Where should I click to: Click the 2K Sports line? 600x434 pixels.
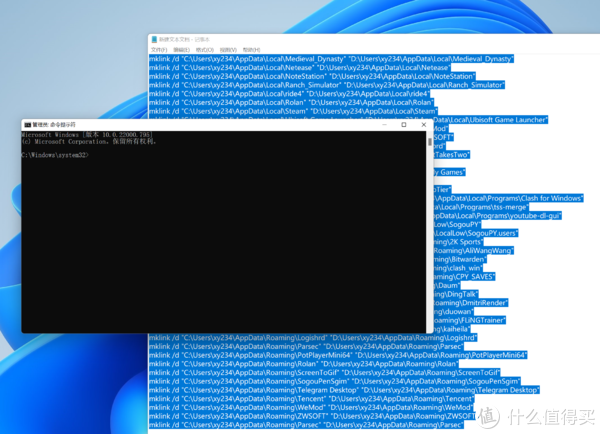(x=458, y=242)
